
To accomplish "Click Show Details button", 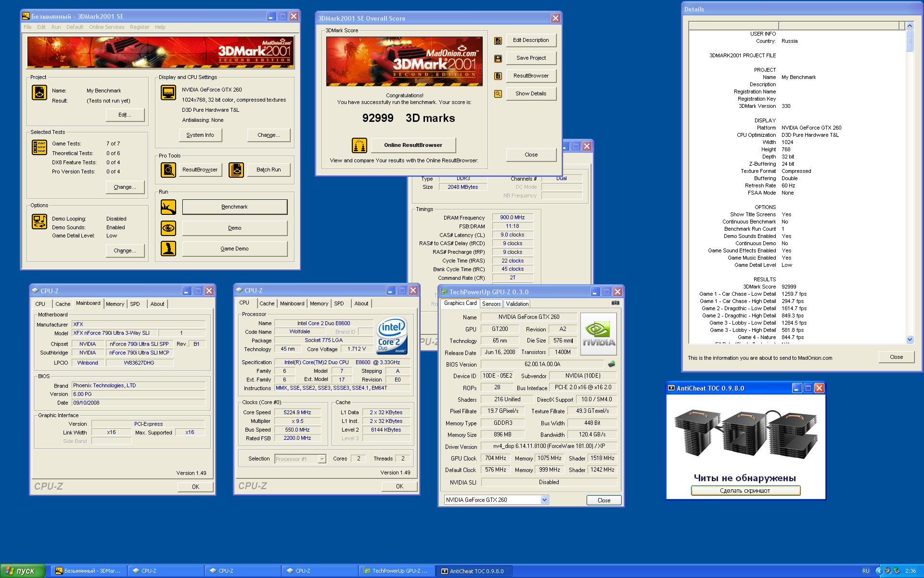I will point(531,94).
